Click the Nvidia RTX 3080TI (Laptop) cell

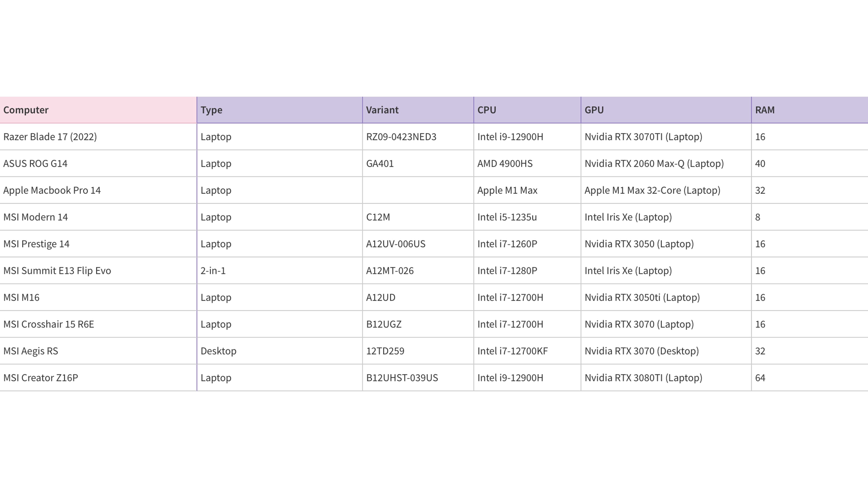pos(666,378)
